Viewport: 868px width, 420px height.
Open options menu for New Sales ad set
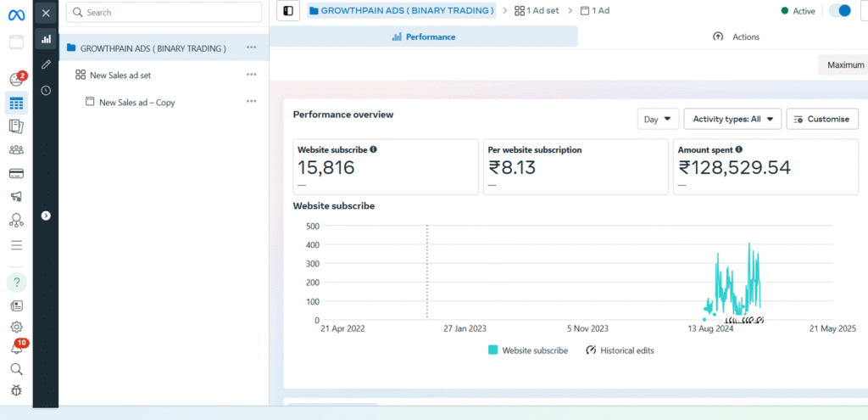tap(251, 75)
